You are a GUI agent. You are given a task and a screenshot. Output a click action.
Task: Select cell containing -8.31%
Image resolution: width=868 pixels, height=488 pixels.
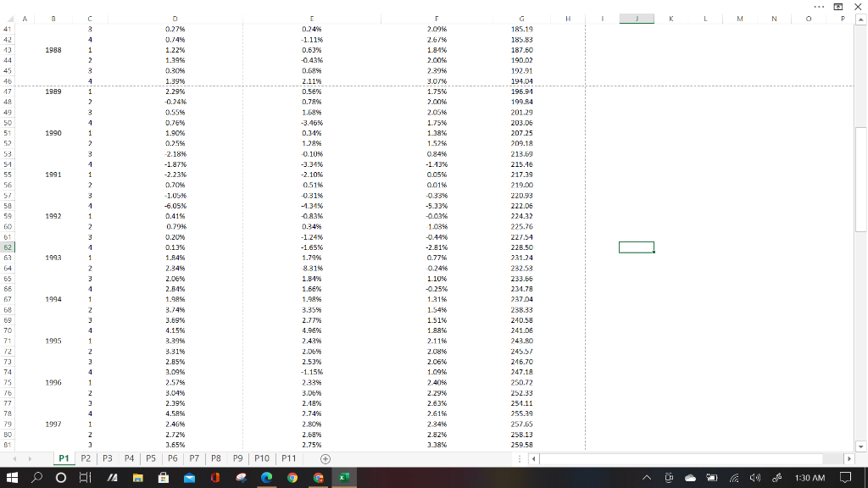click(312, 269)
